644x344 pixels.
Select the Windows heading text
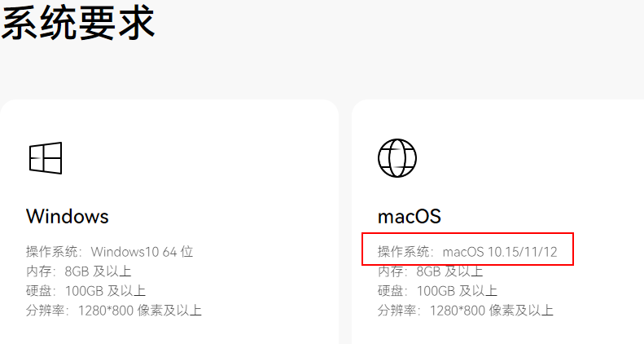[68, 216]
